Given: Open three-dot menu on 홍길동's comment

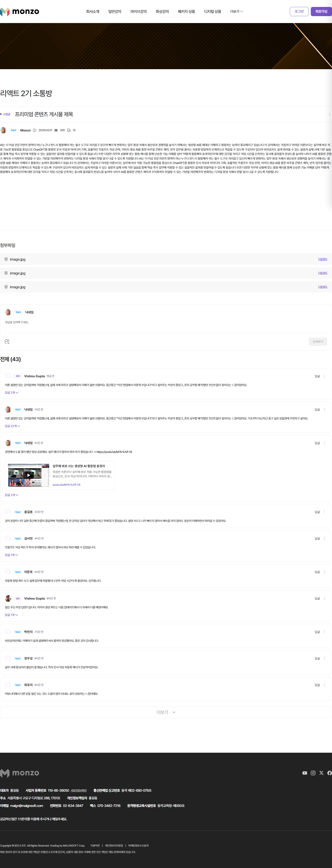Looking at the screenshot, I should click(324, 512).
